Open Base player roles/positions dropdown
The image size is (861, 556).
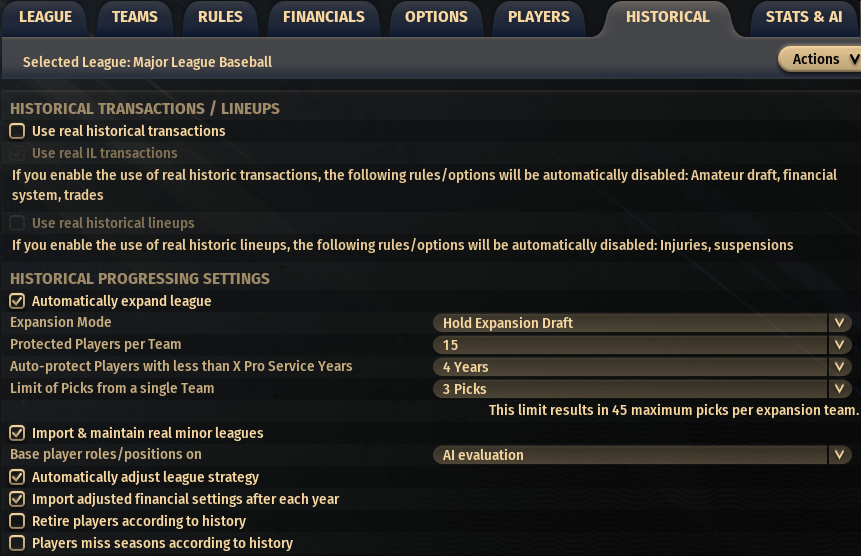coord(641,455)
